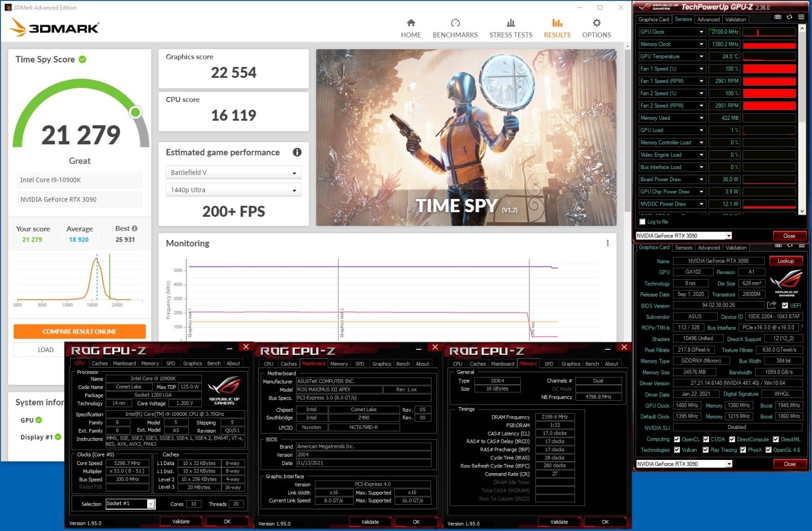Image resolution: width=812 pixels, height=531 pixels.
Task: Open the Caches tab in CPU-Z CPU window
Action: (x=99, y=363)
